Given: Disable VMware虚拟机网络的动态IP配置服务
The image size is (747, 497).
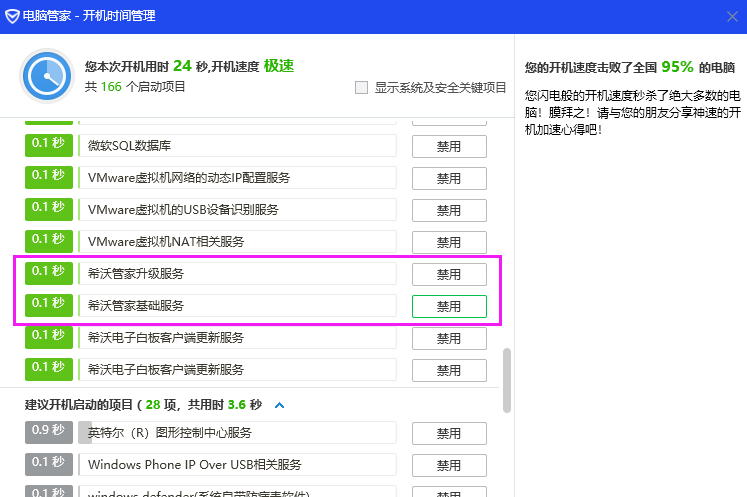Looking at the screenshot, I should pos(449,178).
